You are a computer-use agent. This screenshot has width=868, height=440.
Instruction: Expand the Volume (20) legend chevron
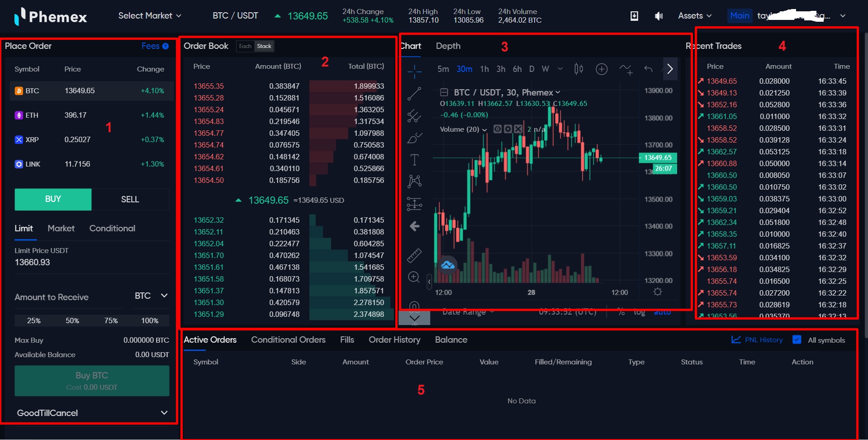(x=485, y=130)
